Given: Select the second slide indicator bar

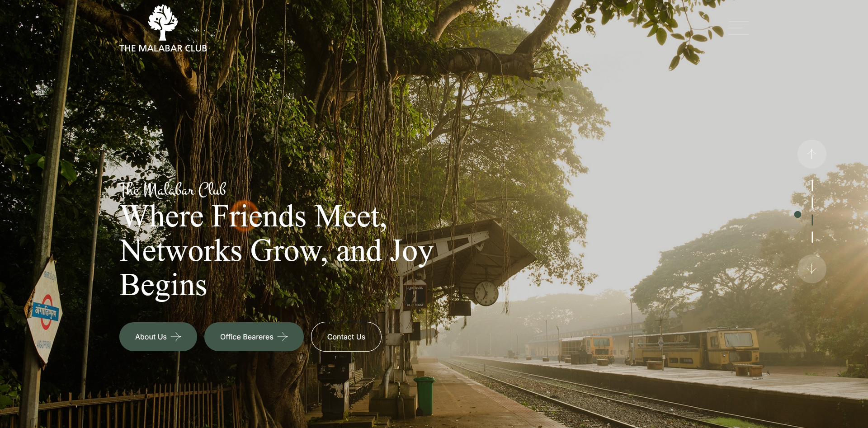Looking at the screenshot, I should 812,202.
